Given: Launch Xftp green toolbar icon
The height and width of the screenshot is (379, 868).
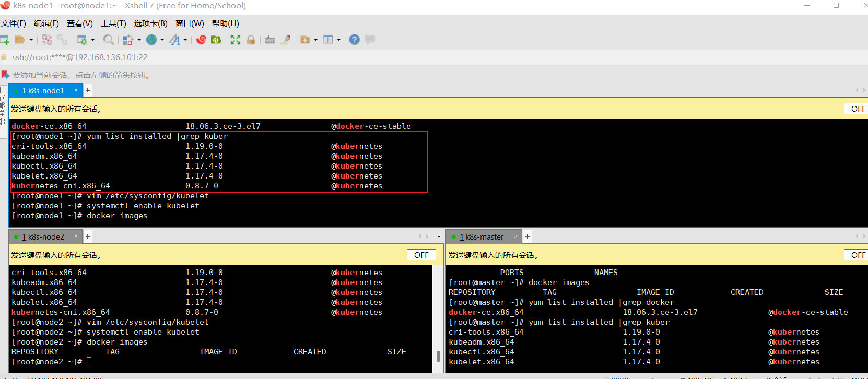Looking at the screenshot, I should (x=216, y=40).
